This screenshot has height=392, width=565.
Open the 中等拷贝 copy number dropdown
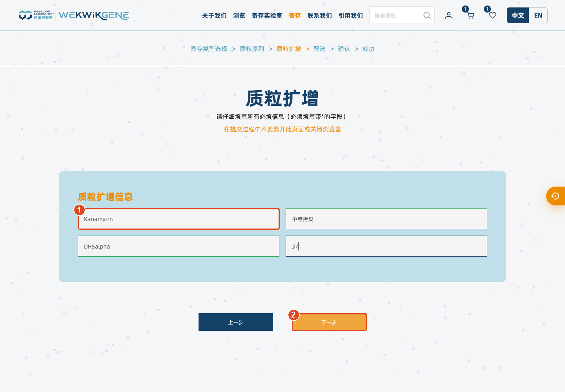[386, 219]
